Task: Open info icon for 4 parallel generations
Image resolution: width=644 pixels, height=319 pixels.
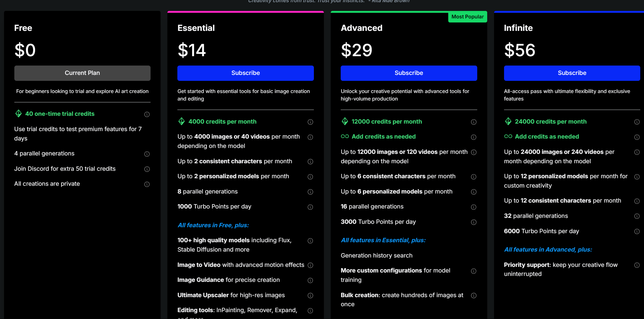Action: (147, 154)
